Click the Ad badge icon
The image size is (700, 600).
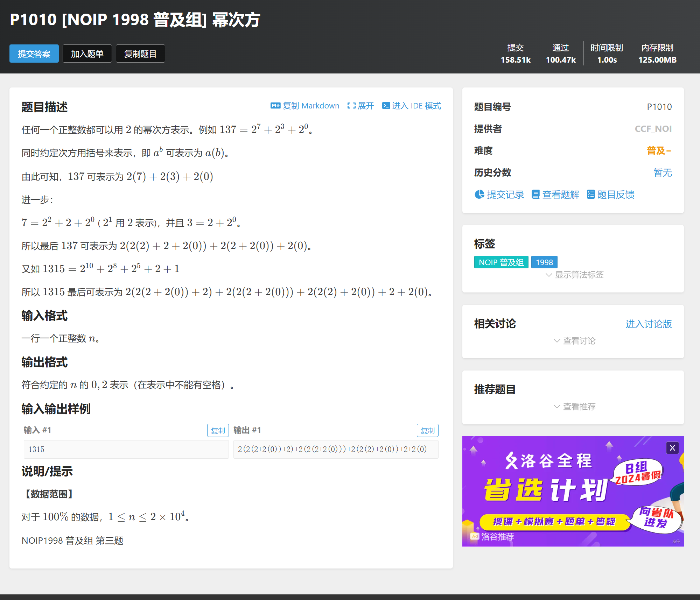point(475,536)
